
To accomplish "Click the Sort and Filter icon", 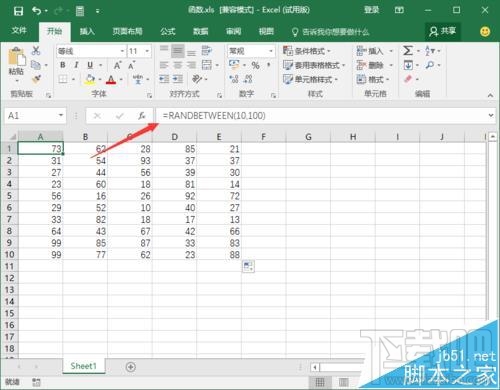I will click(x=430, y=51).
